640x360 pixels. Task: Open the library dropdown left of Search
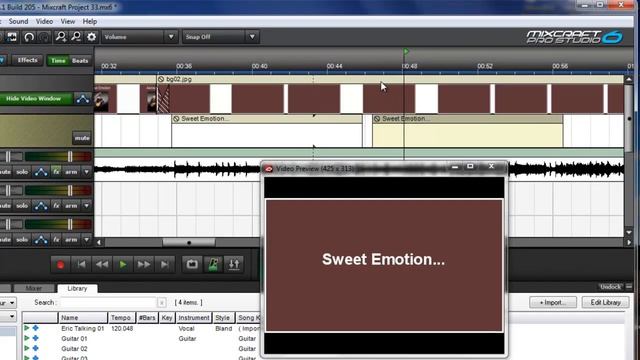click(8, 303)
